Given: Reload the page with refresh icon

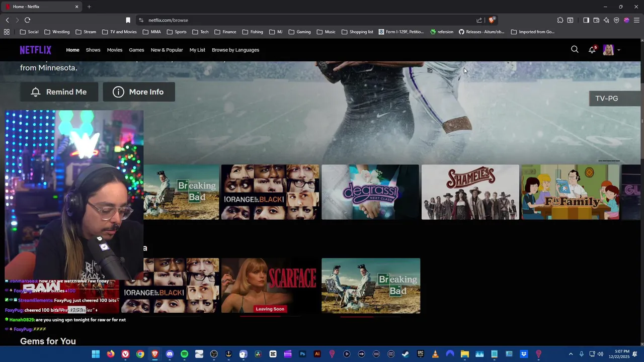Looking at the screenshot, I should 27,20.
